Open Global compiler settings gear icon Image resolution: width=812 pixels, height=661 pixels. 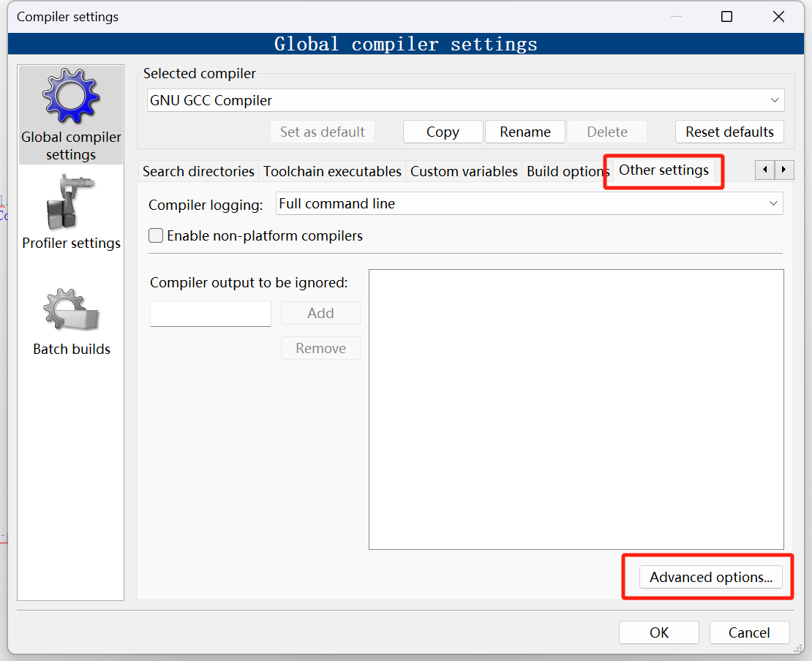pos(71,97)
